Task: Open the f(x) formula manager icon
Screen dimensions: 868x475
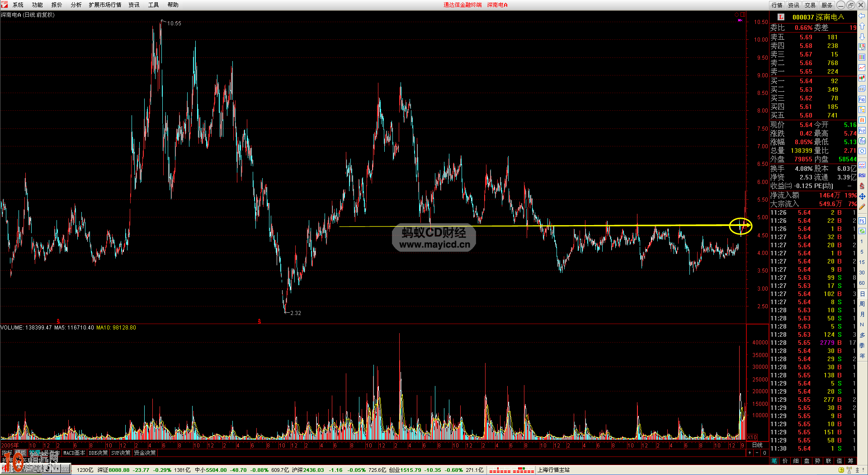Action: 862,141
